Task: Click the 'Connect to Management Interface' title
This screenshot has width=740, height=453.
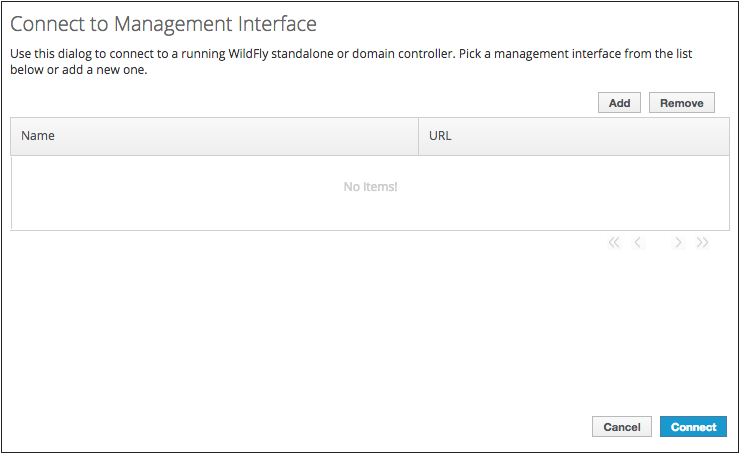Action: pyautogui.click(x=163, y=23)
